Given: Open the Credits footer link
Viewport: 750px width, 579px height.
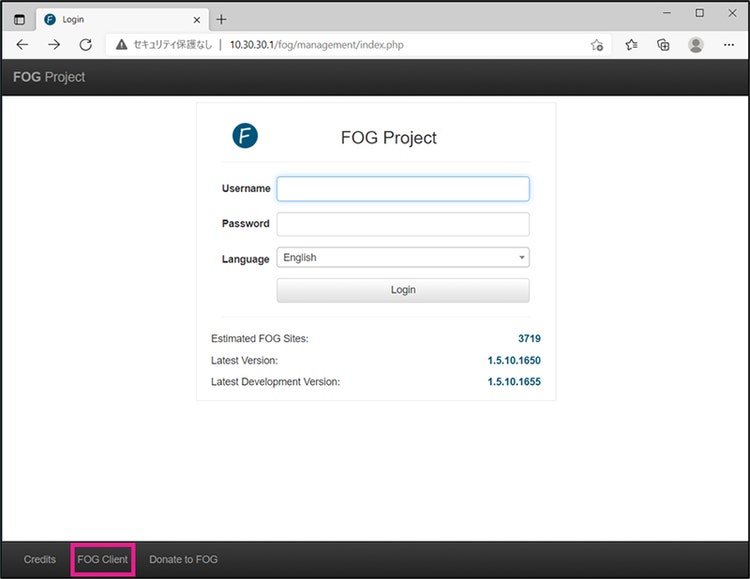Looking at the screenshot, I should click(40, 559).
